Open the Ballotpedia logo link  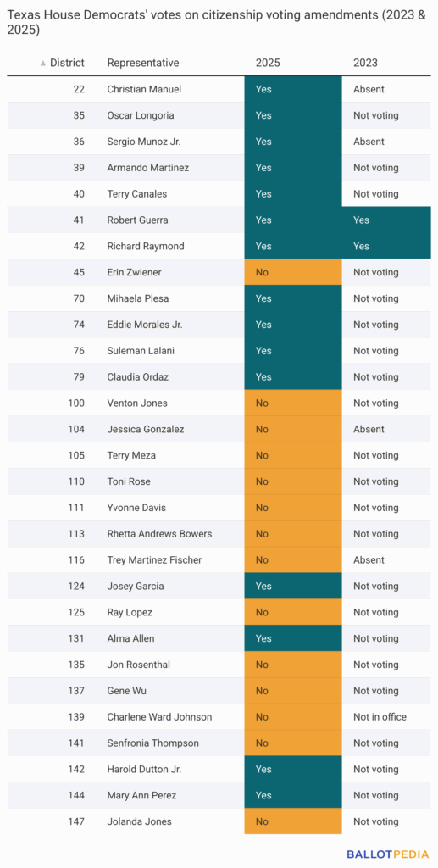[x=388, y=854]
